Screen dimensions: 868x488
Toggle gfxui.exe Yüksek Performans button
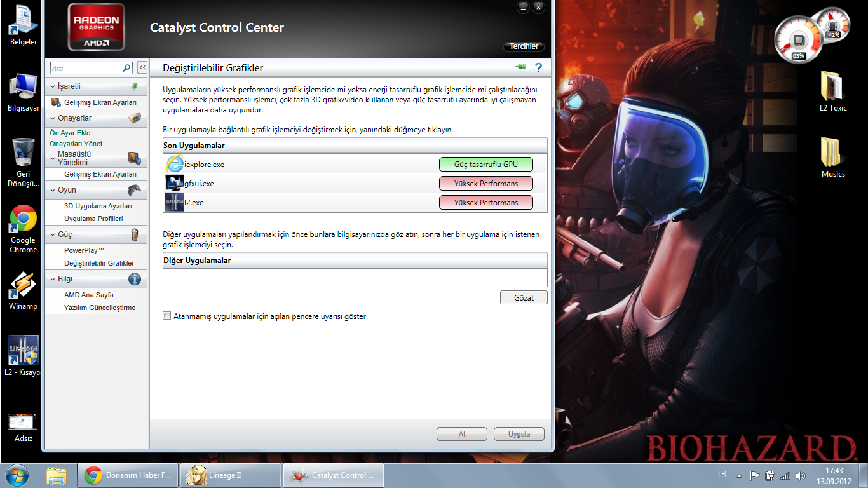485,184
